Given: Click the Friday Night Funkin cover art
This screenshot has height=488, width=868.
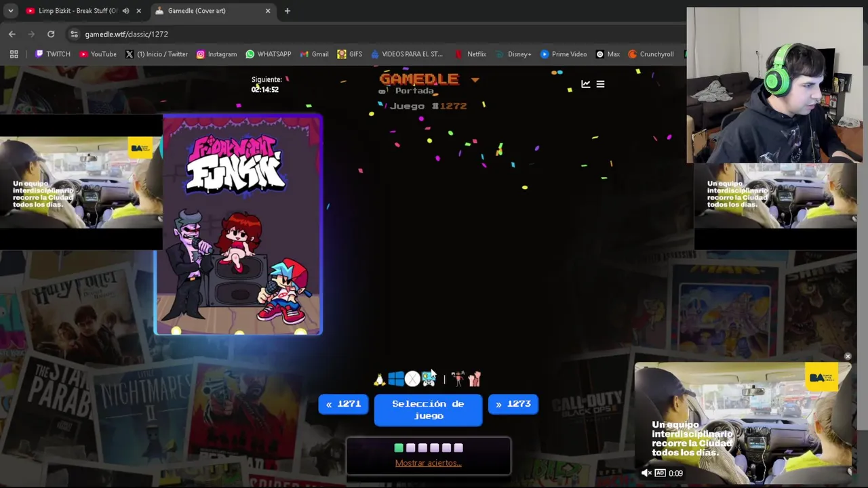Looking at the screenshot, I should [239, 225].
